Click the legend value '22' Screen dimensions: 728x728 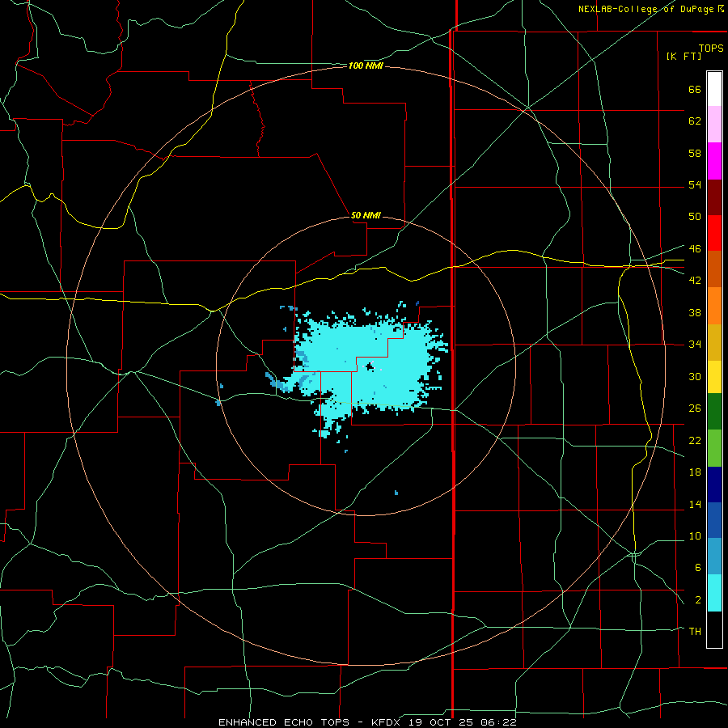click(695, 440)
